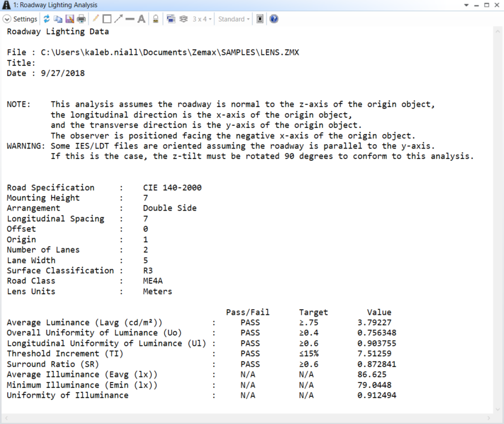Image resolution: width=504 pixels, height=424 pixels.
Task: Open the 3 x 4 layout dropdown
Action: [202, 19]
